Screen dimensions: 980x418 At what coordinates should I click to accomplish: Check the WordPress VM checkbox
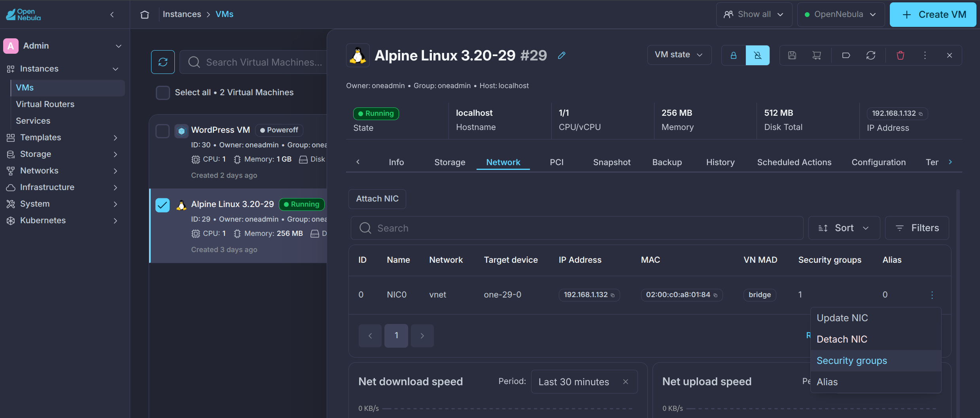(163, 131)
